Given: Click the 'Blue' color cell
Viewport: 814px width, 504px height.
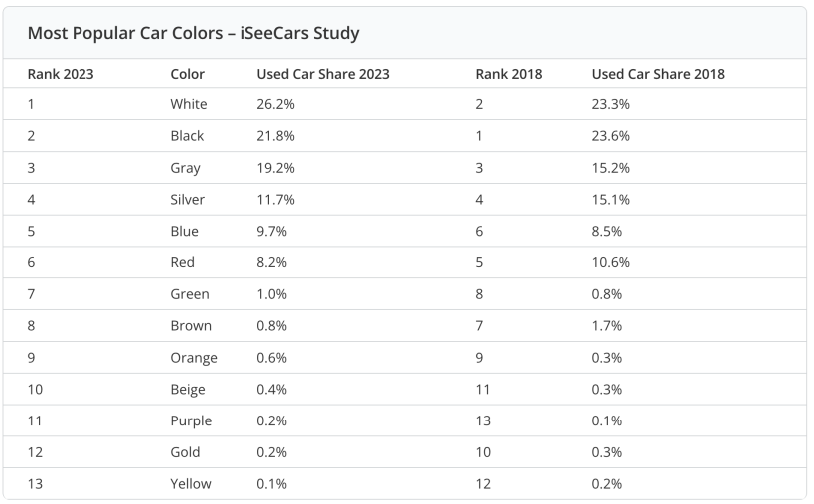Looking at the screenshot, I should (184, 231).
